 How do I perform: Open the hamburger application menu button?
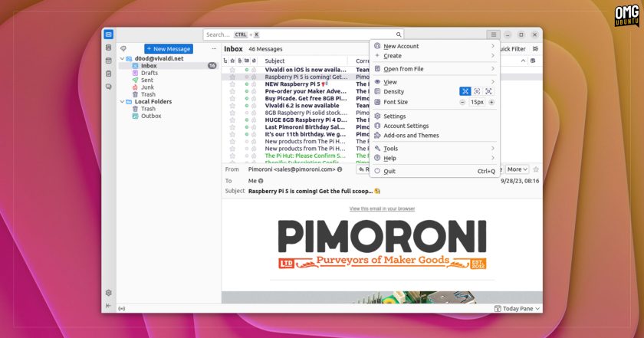coord(493,34)
